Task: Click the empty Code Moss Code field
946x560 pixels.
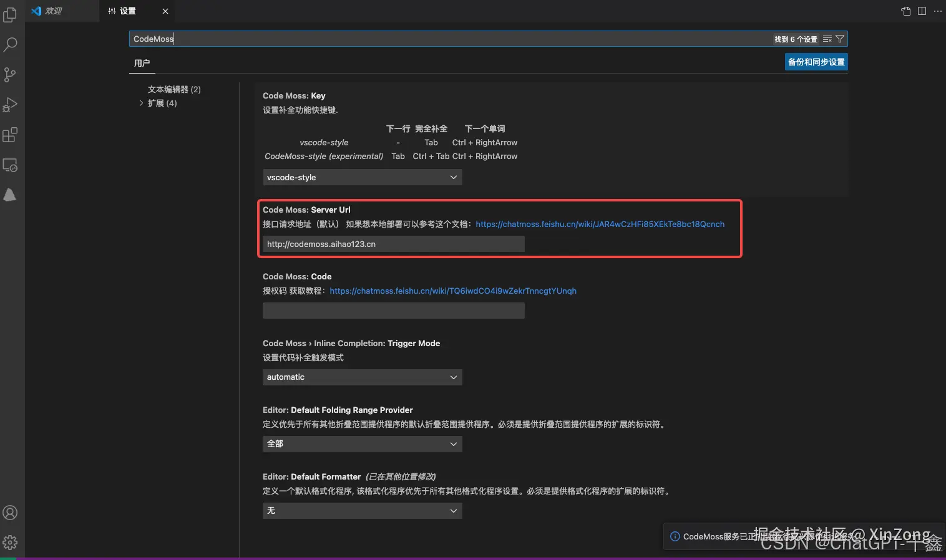Action: click(393, 311)
